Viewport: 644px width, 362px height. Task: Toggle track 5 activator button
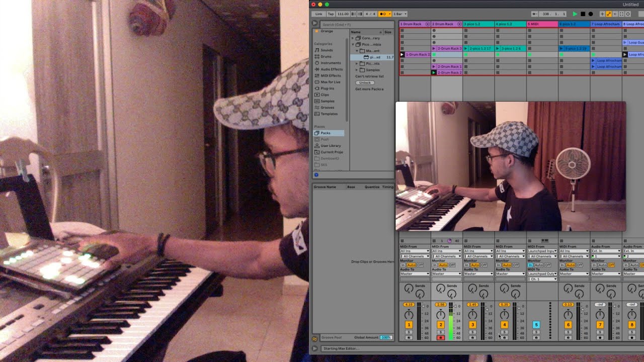tap(536, 325)
